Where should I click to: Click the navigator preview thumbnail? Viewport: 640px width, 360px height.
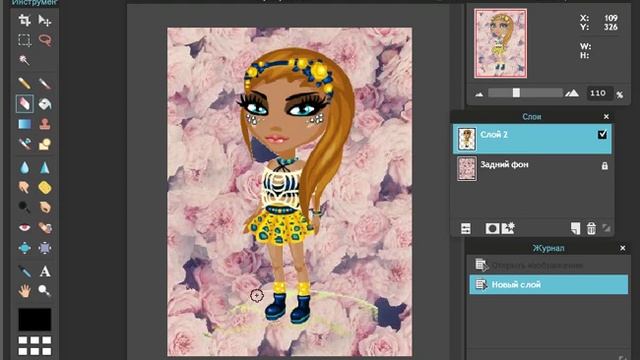[x=500, y=43]
